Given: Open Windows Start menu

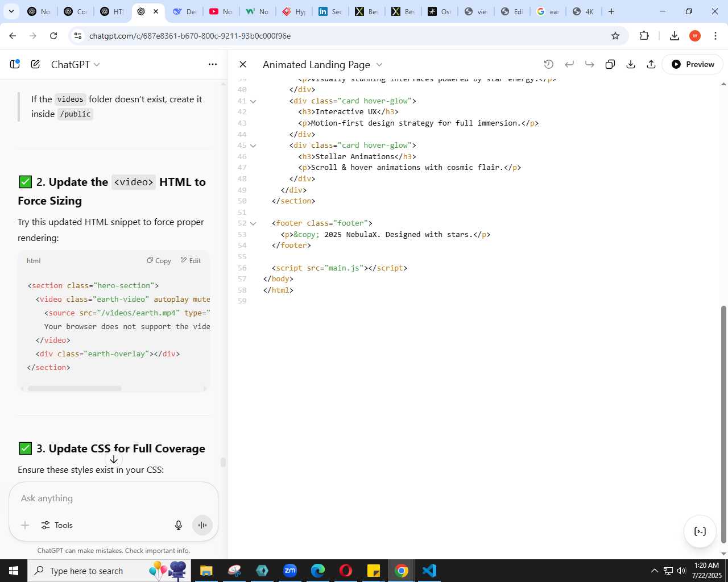Looking at the screenshot, I should pos(13,571).
